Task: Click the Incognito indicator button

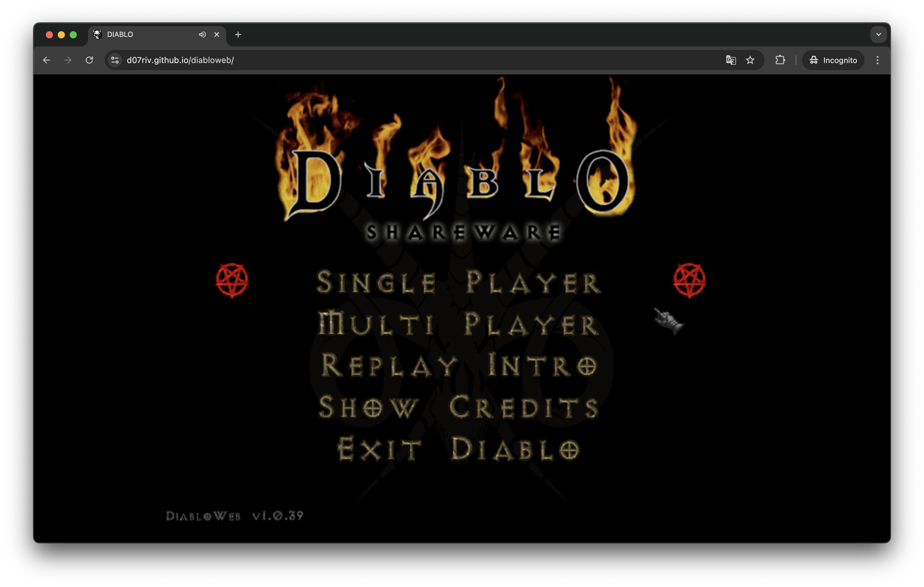Action: coord(833,60)
